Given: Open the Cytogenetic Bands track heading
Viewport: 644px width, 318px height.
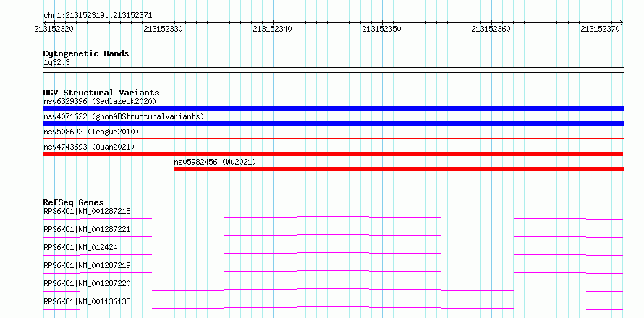Looking at the screenshot, I should [86, 53].
